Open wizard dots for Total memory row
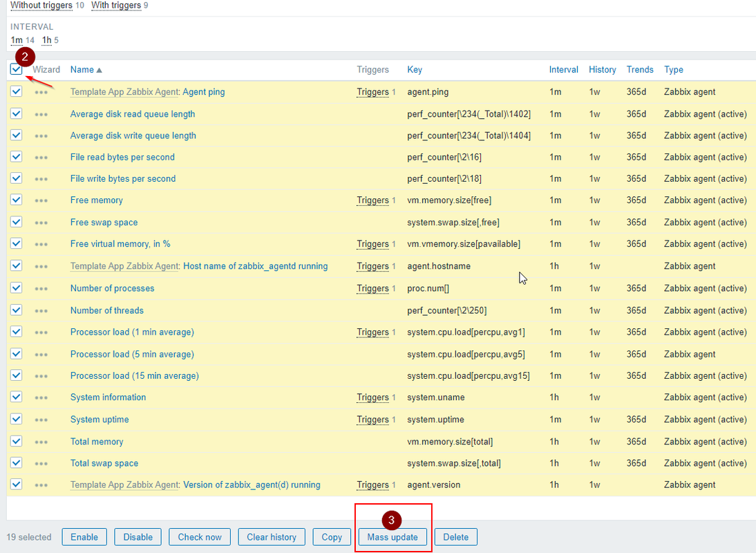756x553 pixels. (41, 442)
